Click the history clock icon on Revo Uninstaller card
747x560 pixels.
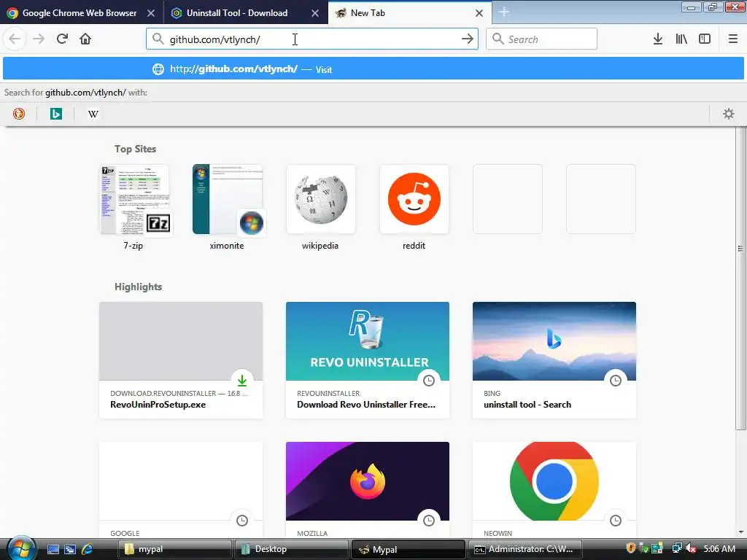click(x=429, y=381)
